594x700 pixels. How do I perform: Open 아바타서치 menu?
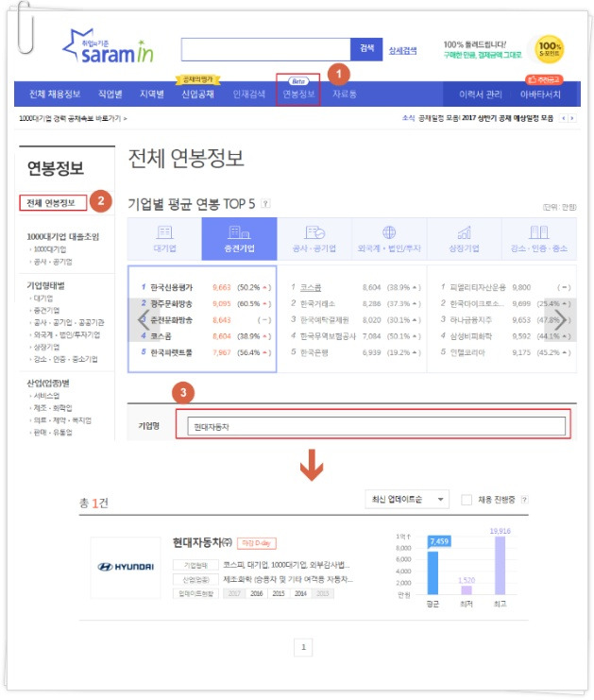click(x=540, y=94)
